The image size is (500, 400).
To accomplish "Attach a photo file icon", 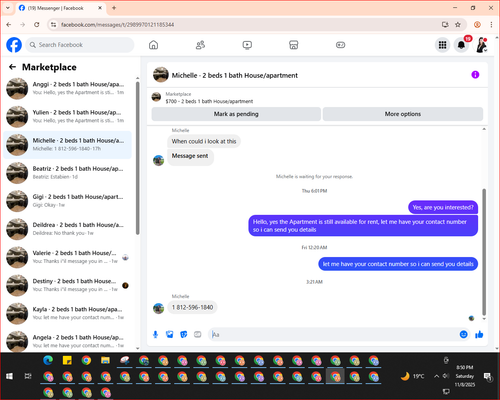I will [x=170, y=334].
